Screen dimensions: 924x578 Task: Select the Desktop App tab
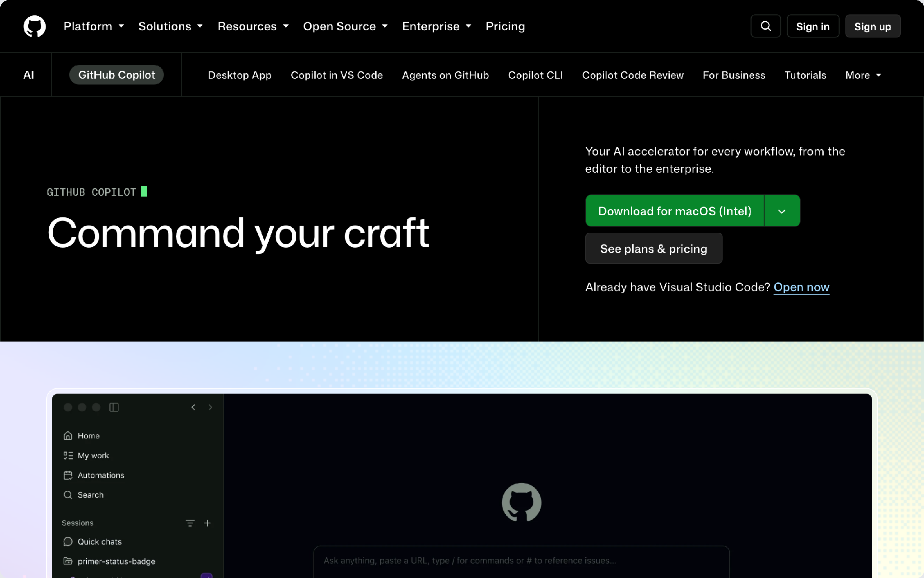tap(240, 75)
